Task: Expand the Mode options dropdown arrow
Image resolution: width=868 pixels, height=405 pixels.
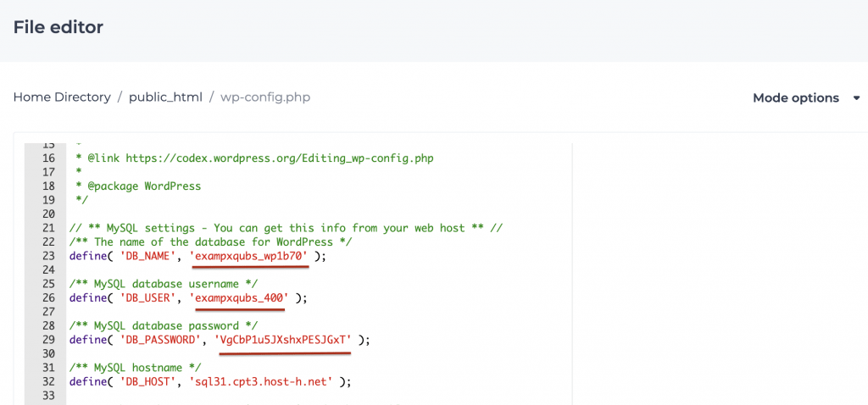Action: click(x=856, y=98)
